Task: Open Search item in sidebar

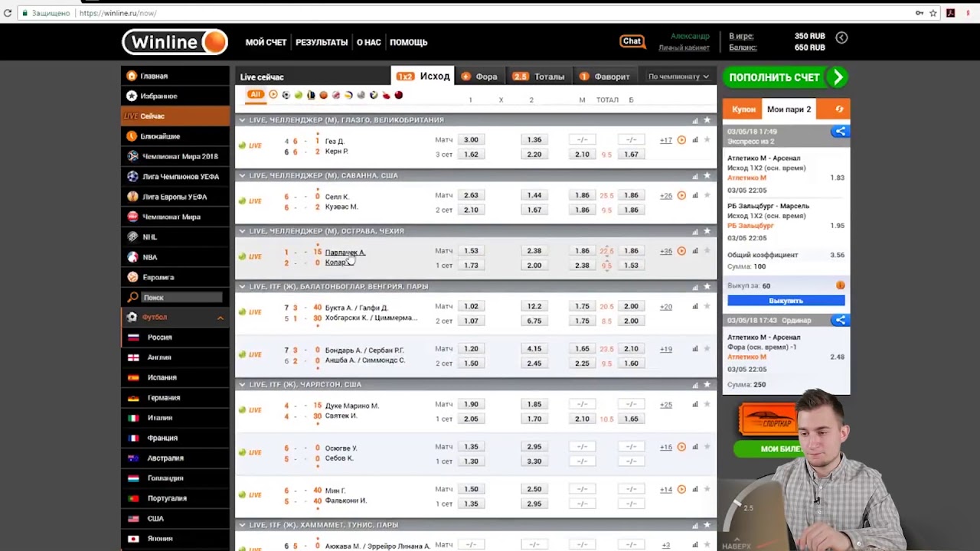Action: pyautogui.click(x=176, y=297)
